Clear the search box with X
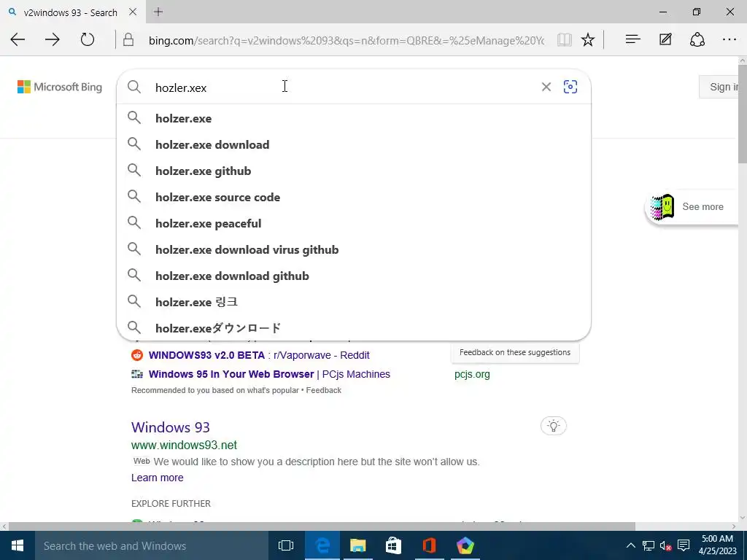This screenshot has height=560, width=747. [x=546, y=87]
